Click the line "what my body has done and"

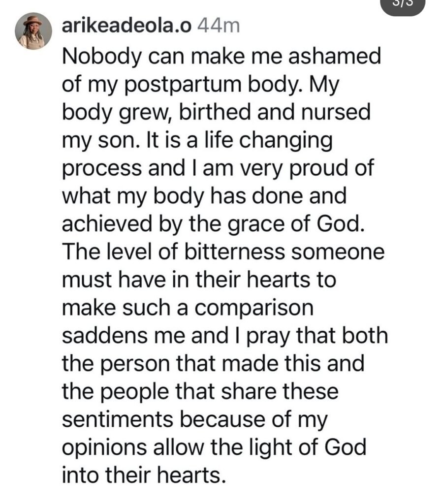(204, 196)
